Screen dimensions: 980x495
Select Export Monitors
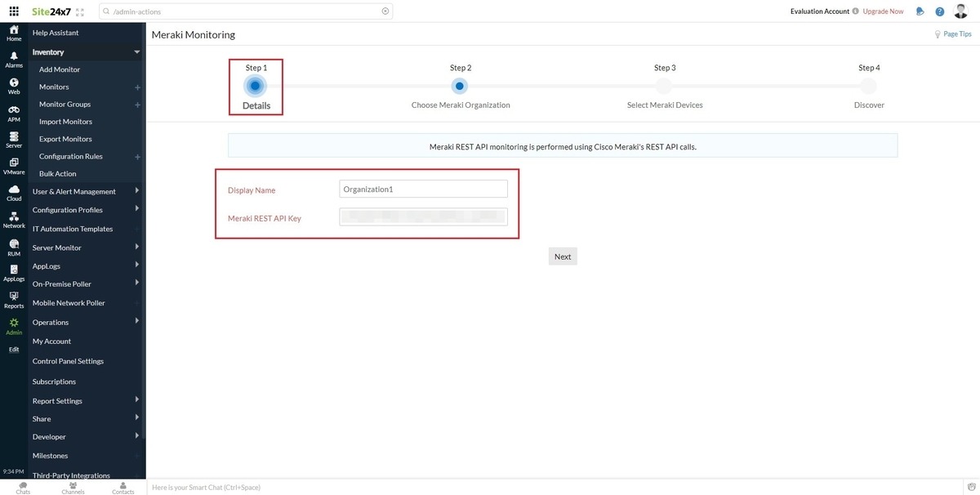[65, 139]
